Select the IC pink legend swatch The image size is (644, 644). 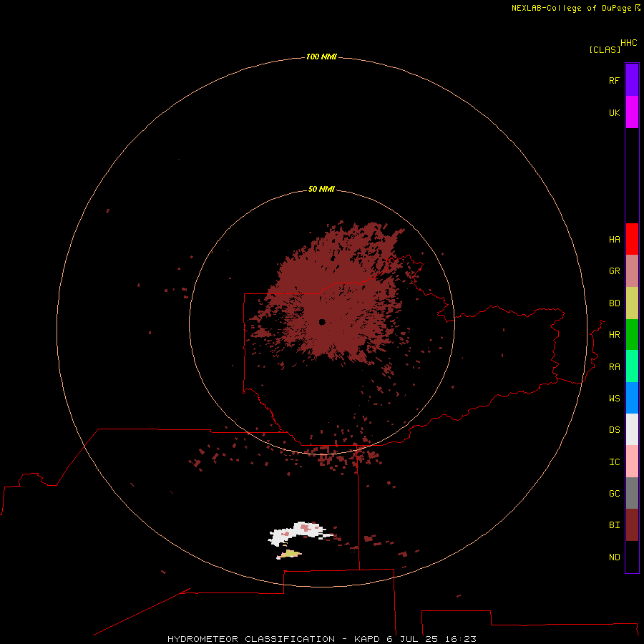point(632,462)
